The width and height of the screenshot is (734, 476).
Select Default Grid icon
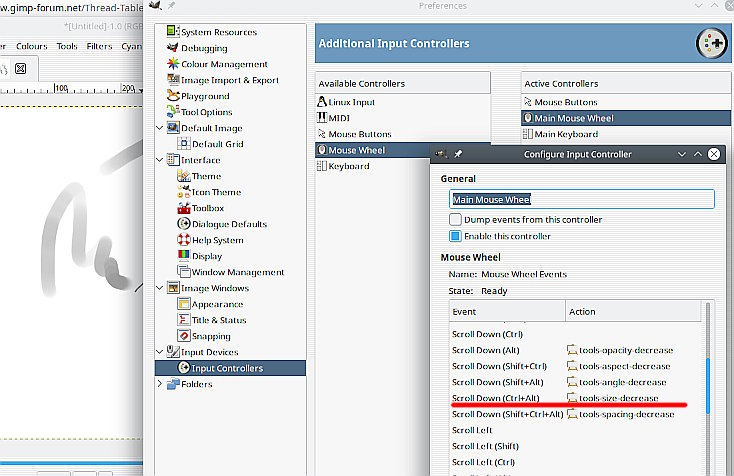point(184,143)
